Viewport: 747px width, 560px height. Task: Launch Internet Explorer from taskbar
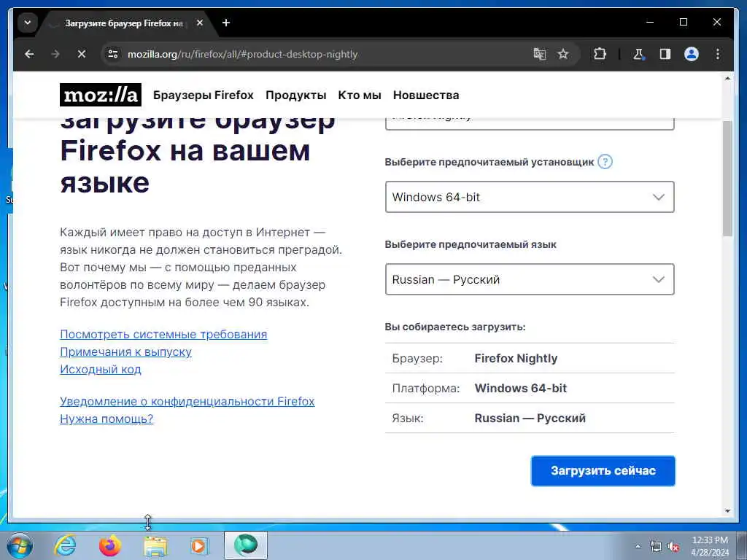pos(65,545)
